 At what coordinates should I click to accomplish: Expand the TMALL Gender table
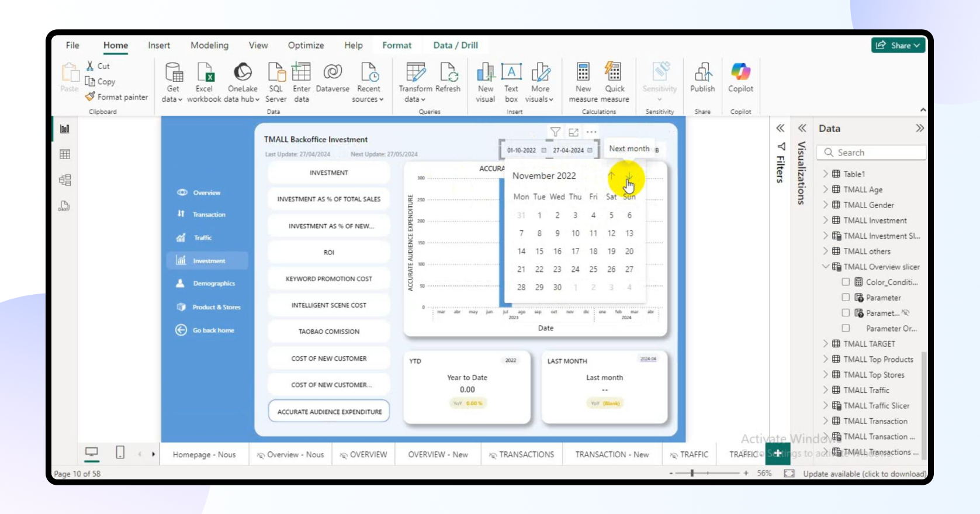point(825,205)
